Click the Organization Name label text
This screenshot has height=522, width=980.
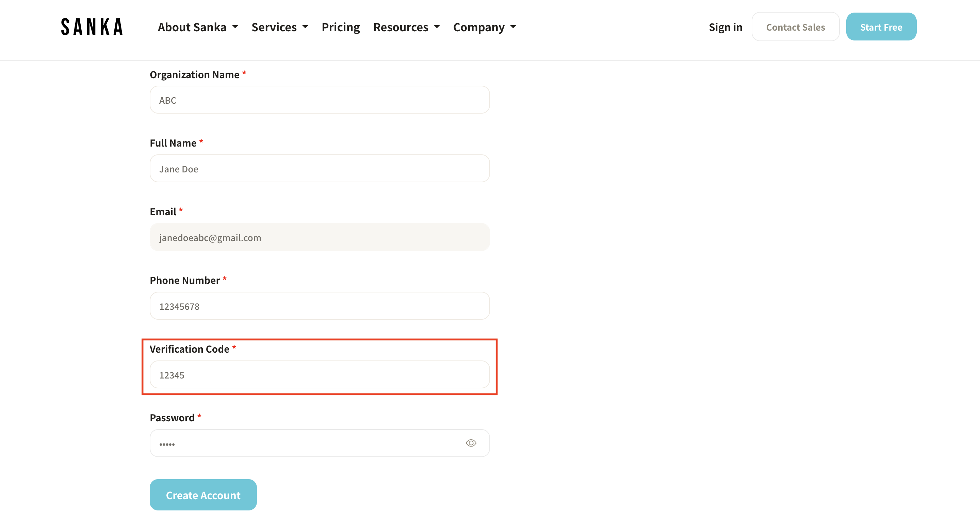[194, 74]
